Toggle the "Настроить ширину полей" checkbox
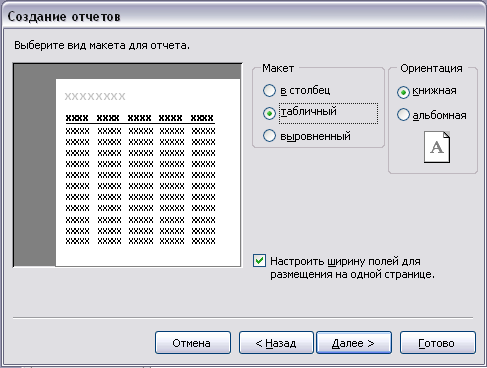487x368 pixels. pos(259,261)
